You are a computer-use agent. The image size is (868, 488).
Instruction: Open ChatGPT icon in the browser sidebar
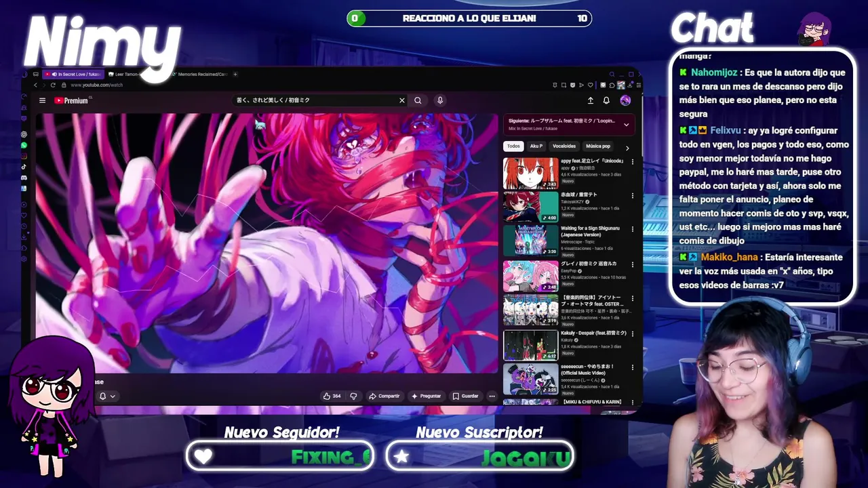click(x=24, y=134)
